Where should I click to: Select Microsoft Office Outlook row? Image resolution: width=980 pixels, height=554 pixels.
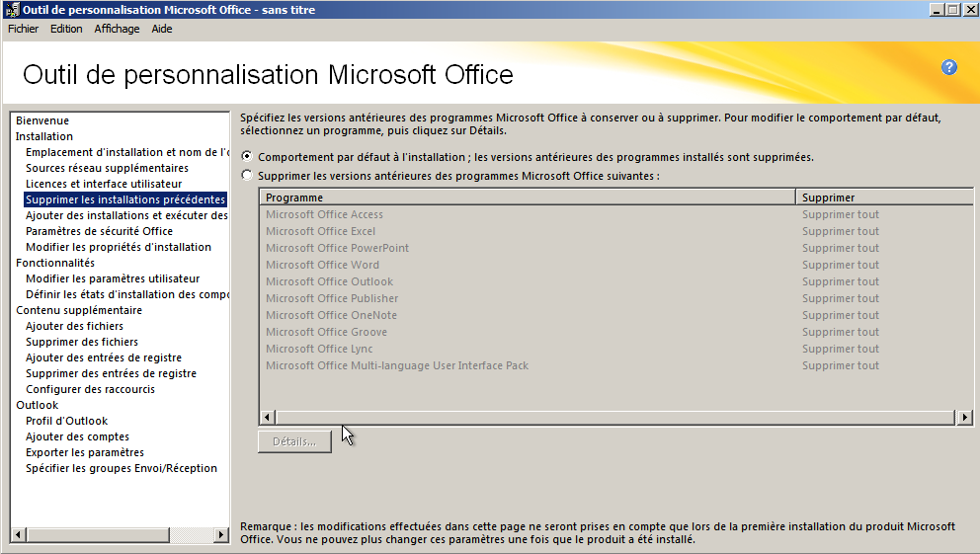(616, 281)
